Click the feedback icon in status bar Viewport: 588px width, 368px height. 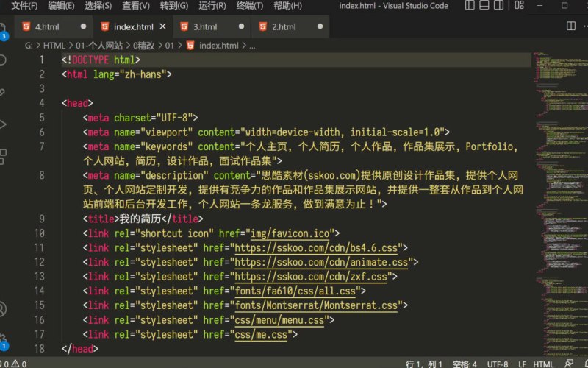pyautogui.click(x=568, y=364)
